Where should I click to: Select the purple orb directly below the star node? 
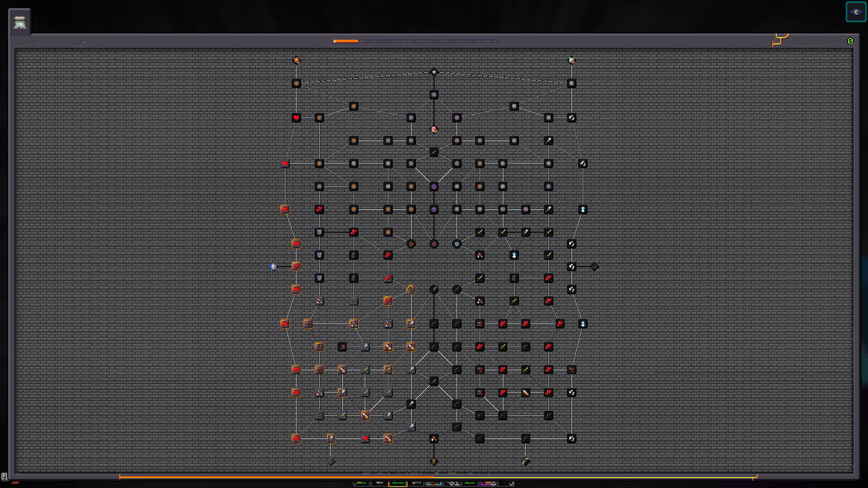434,95
